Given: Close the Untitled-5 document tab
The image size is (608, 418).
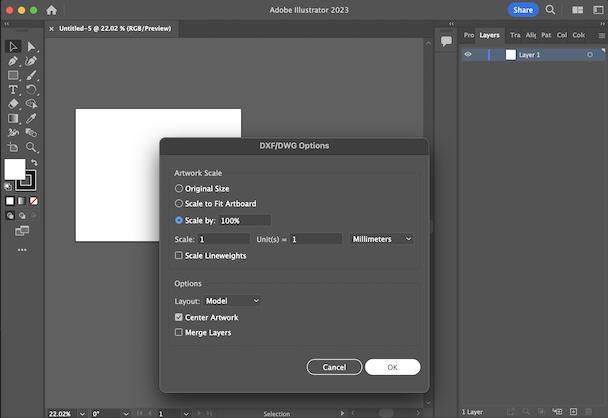Looking at the screenshot, I should [x=51, y=29].
